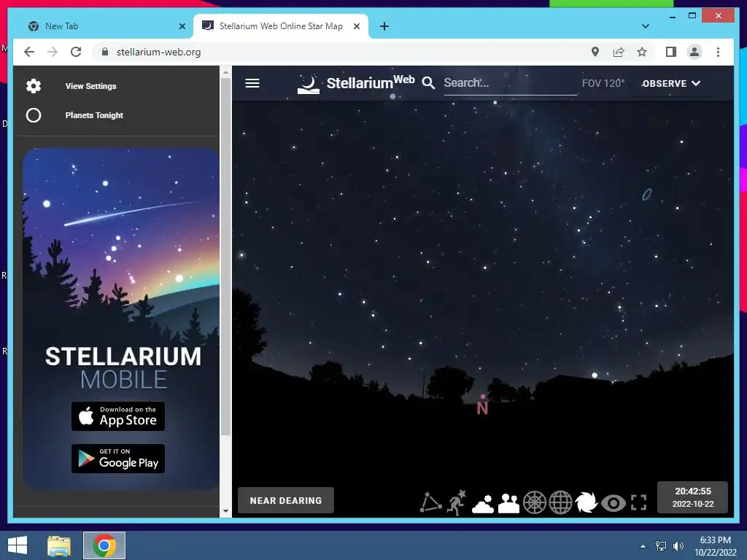Viewport: 747px width, 560px height.
Task: Open File Explorer from taskbar
Action: [x=59, y=545]
